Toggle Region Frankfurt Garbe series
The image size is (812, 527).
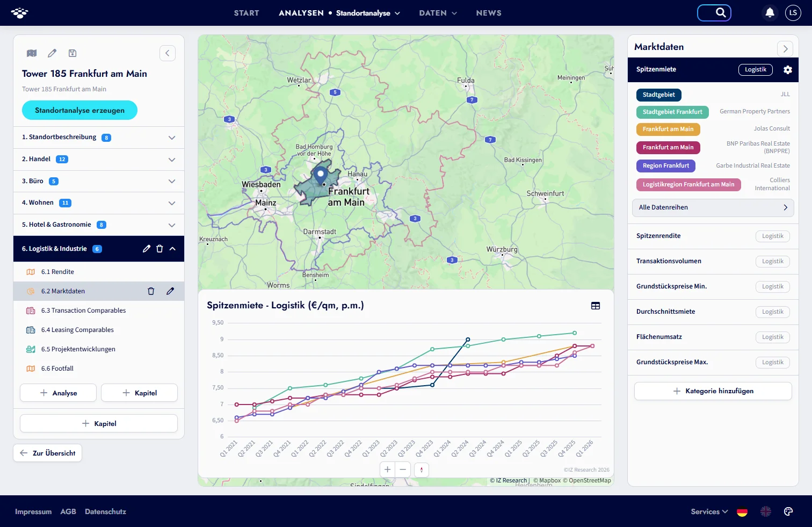click(666, 165)
